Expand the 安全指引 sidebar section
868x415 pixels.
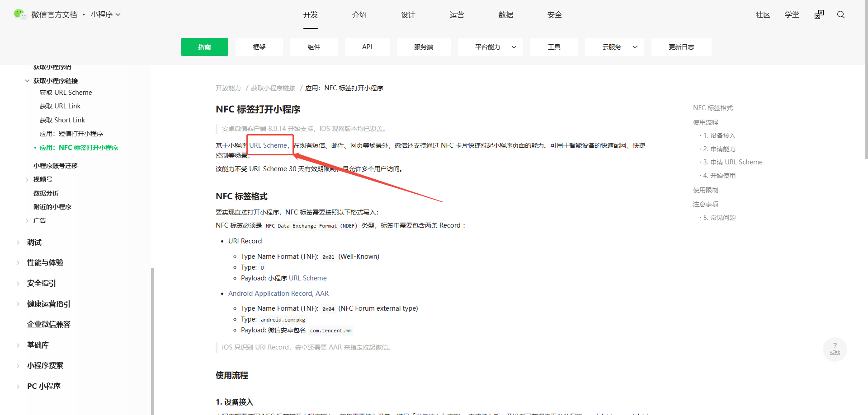pyautogui.click(x=18, y=284)
